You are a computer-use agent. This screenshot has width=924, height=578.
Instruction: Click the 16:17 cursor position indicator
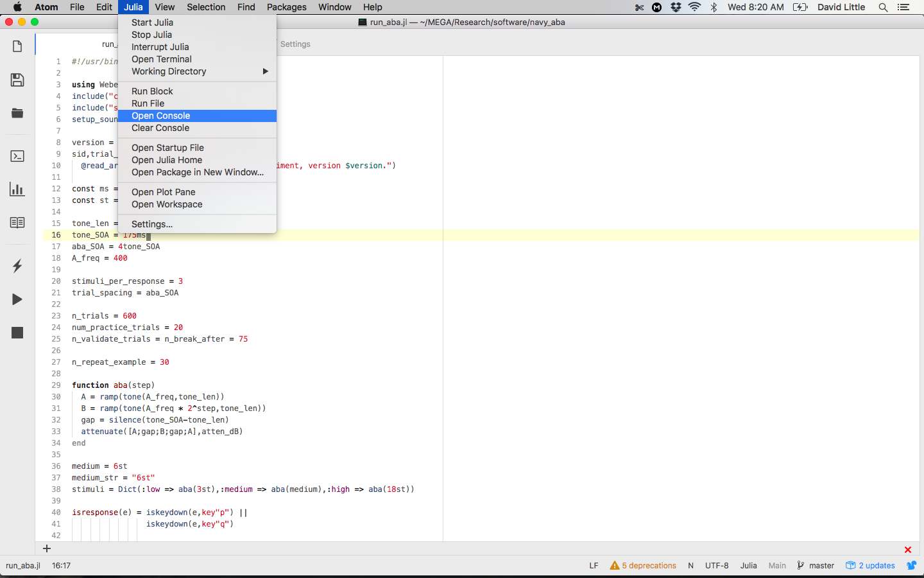coord(61,566)
